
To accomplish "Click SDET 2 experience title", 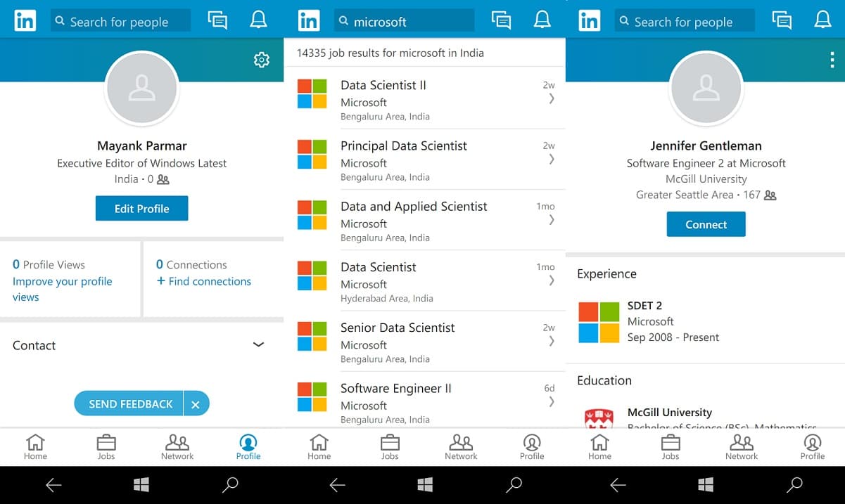I will 644,306.
